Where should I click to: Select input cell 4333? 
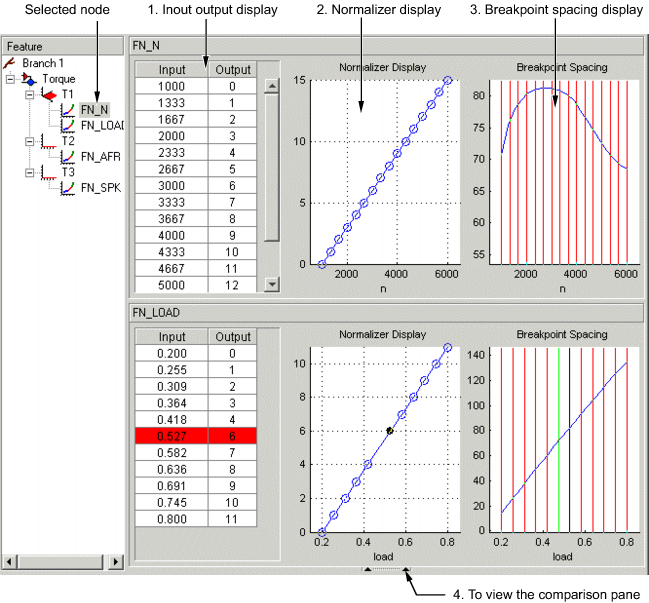[x=171, y=252]
